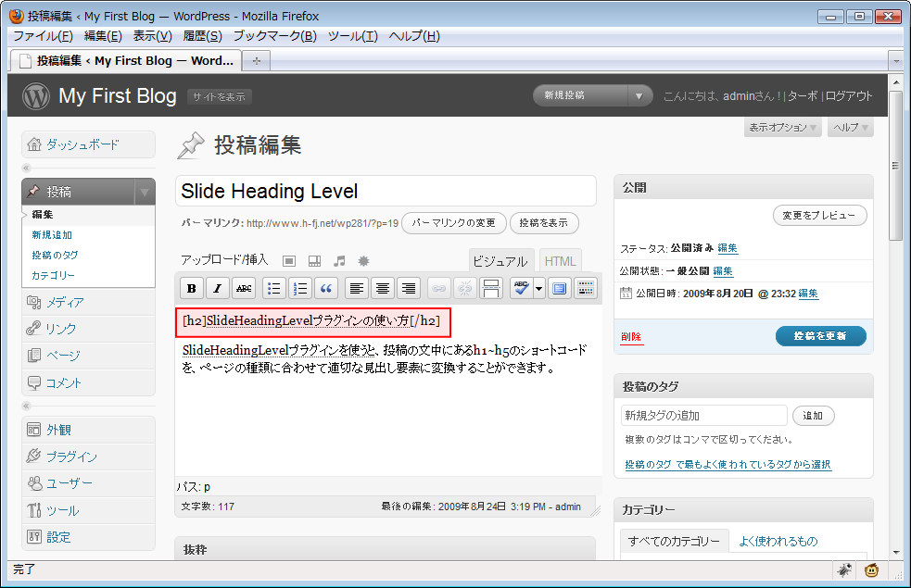Open カテゴリー in the Posts submenu

tap(53, 275)
